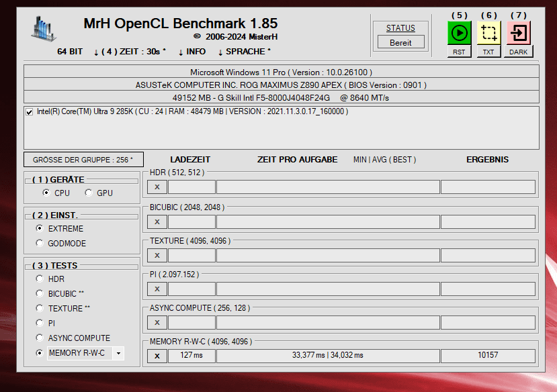Select the BICUBIC test radio button
Screen dimensions: 557x392
tap(40, 294)
